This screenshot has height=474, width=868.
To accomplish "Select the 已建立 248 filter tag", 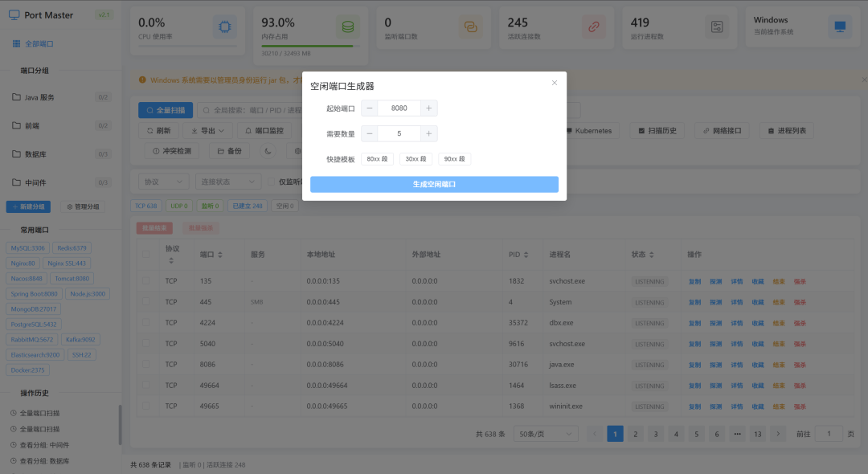I will pos(248,206).
